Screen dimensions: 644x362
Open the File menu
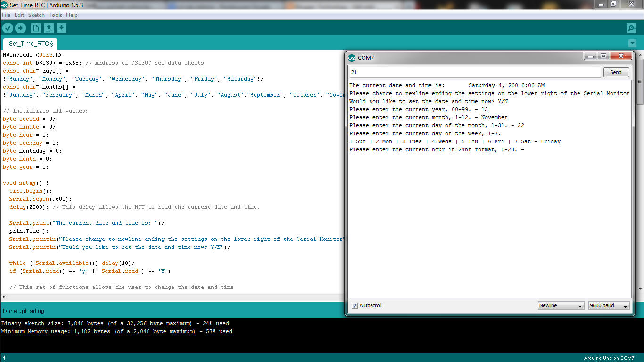[6, 15]
